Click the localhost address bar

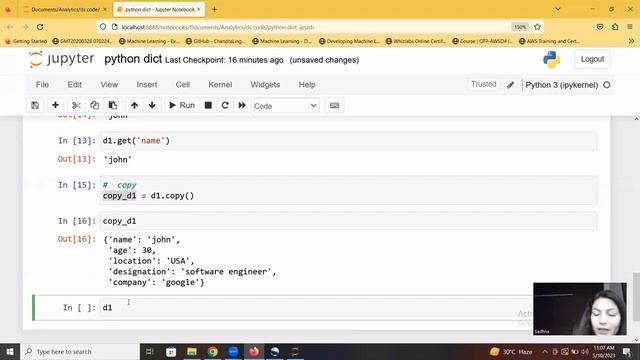[x=302, y=27]
